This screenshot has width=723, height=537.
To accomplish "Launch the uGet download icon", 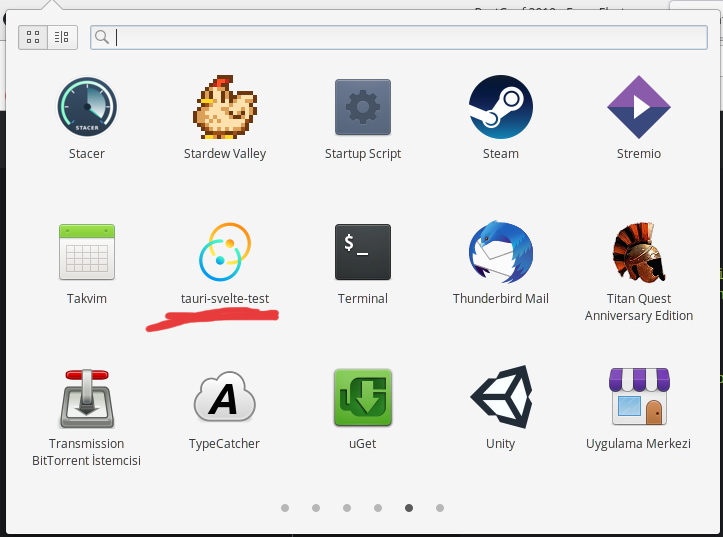I will pos(363,397).
